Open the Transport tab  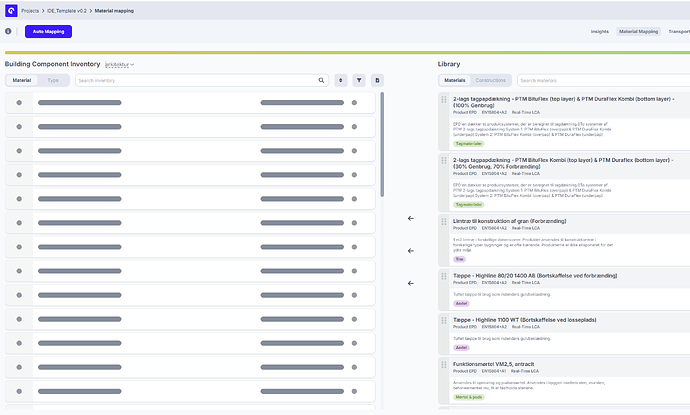(x=679, y=32)
